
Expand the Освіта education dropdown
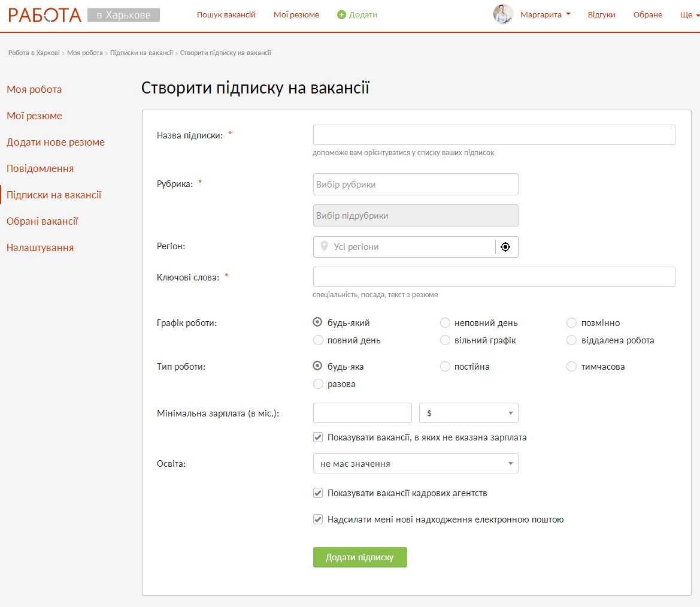click(x=416, y=463)
